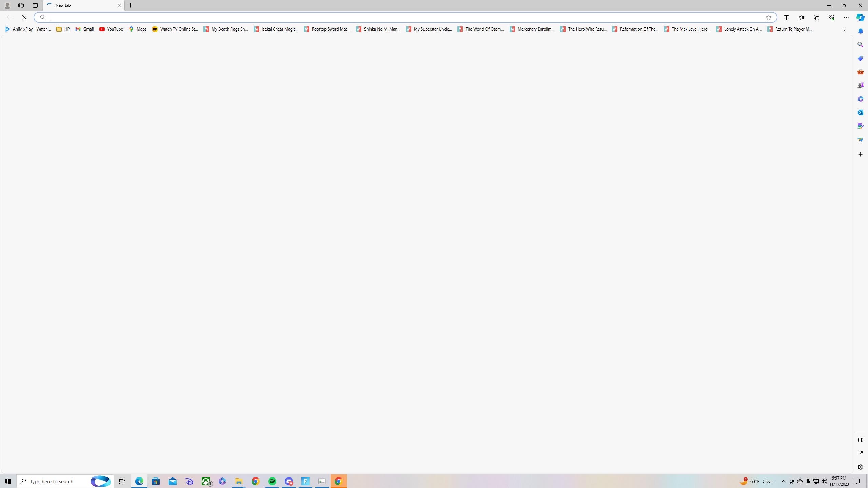This screenshot has height=488, width=868.
Task: Open Browser essentials icon
Action: (x=831, y=17)
